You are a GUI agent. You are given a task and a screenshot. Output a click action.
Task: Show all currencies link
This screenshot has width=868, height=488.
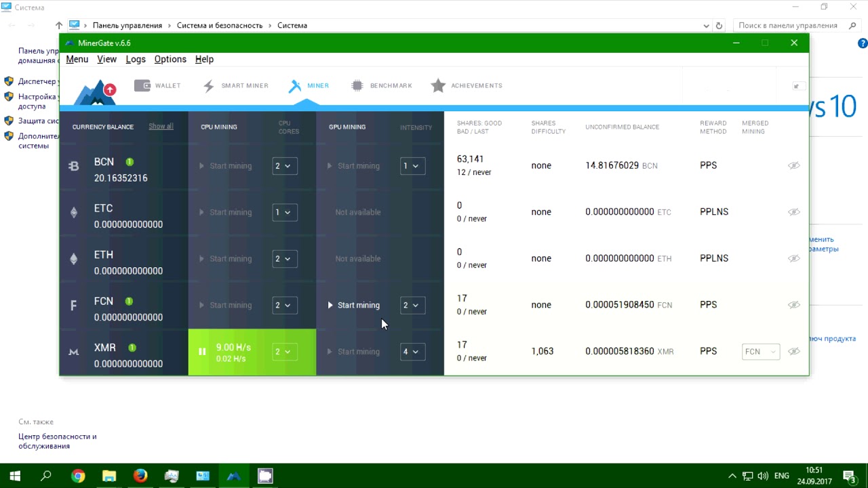(x=161, y=126)
